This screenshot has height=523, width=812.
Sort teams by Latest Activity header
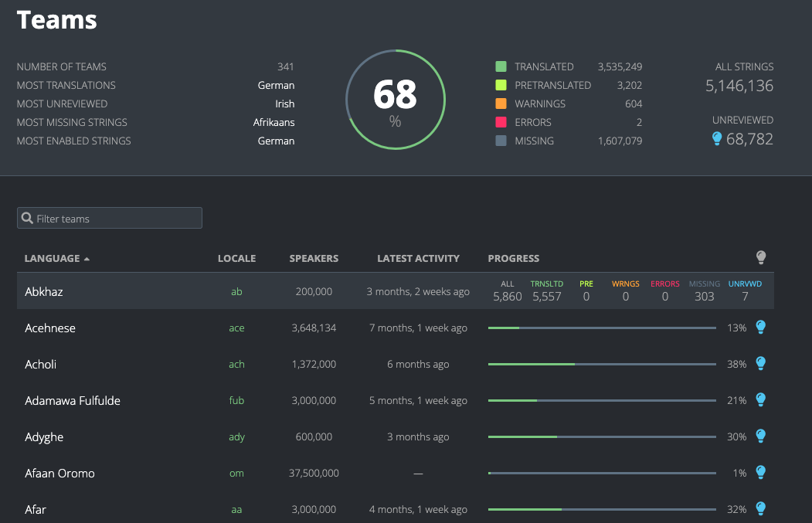tap(418, 259)
